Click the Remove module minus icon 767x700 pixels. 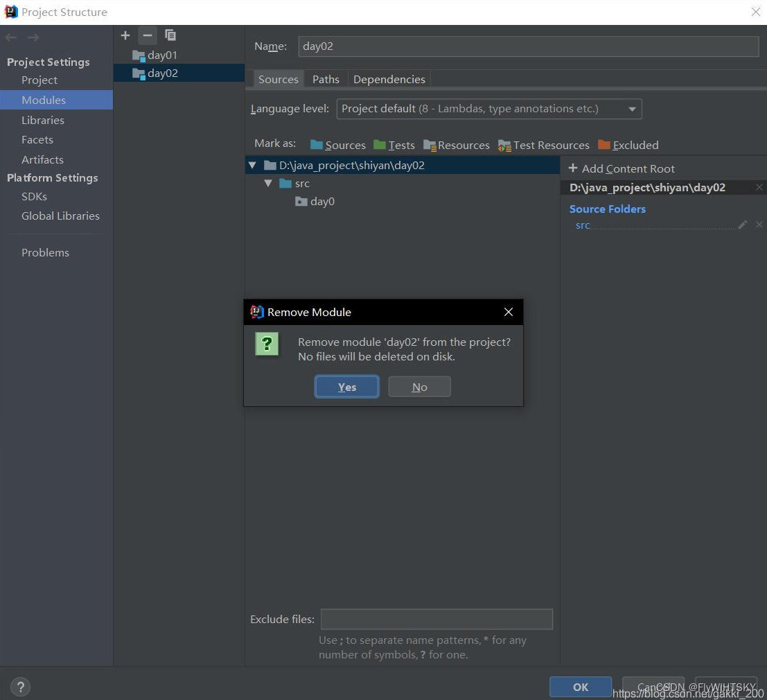point(148,35)
